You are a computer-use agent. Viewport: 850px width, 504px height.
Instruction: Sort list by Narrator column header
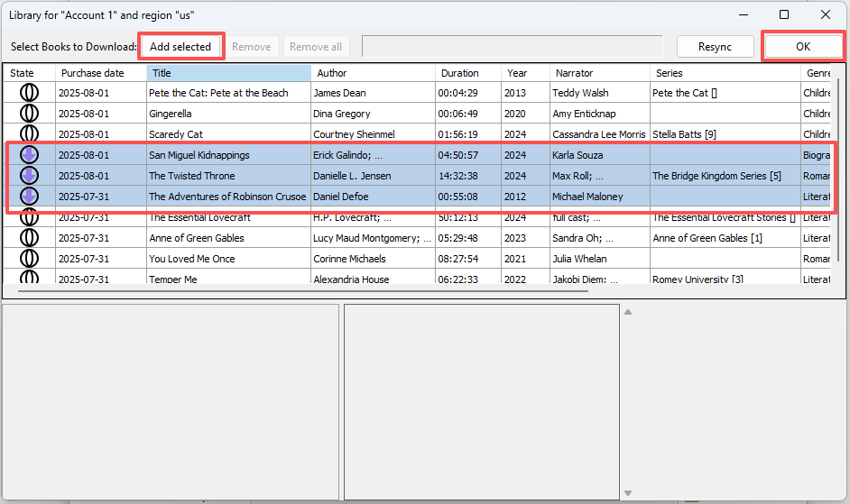point(599,73)
